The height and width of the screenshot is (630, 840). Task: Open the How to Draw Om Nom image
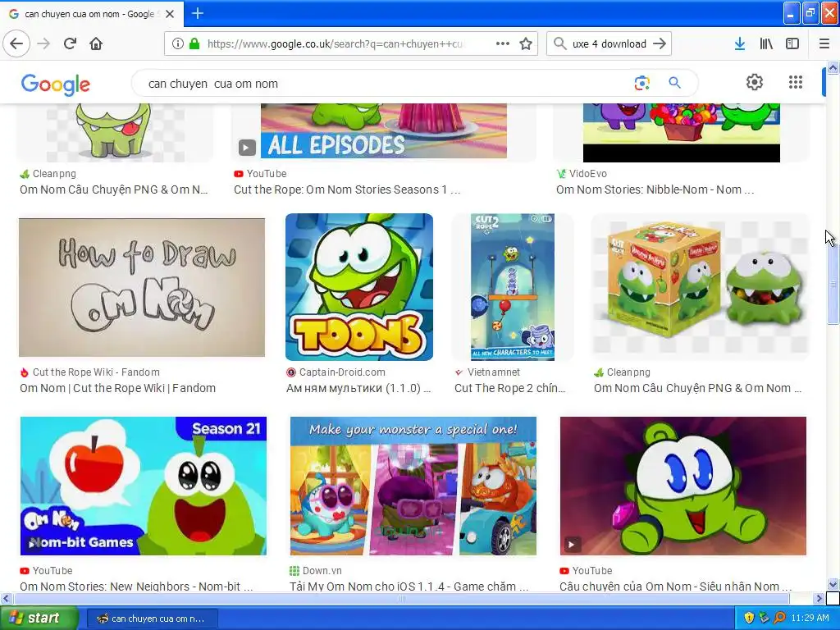tap(141, 287)
